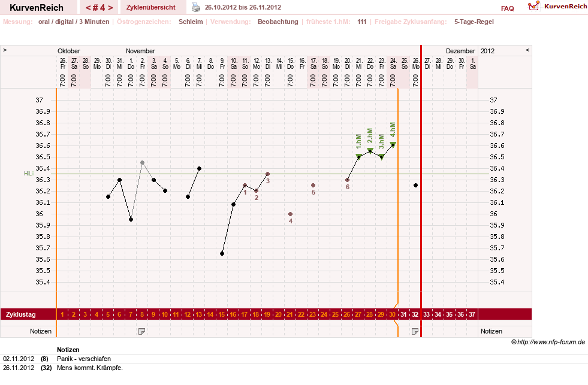588x385 pixels.
Task: Click the data point numbered 6
Action: (x=347, y=180)
